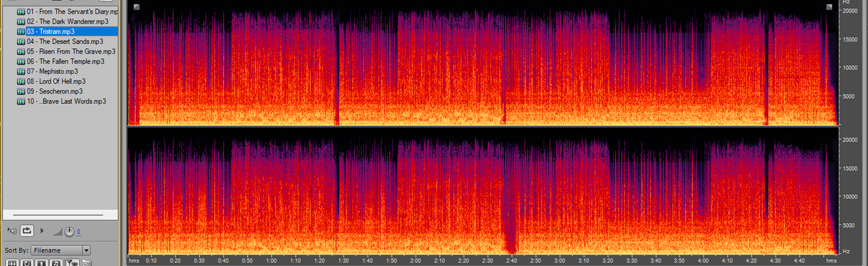Toggle show audio files button
This screenshot has width=868, height=266.
(12, 263)
